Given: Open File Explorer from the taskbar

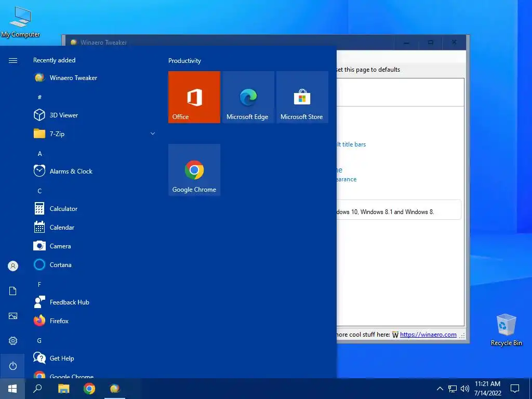Looking at the screenshot, I should pos(63,389).
